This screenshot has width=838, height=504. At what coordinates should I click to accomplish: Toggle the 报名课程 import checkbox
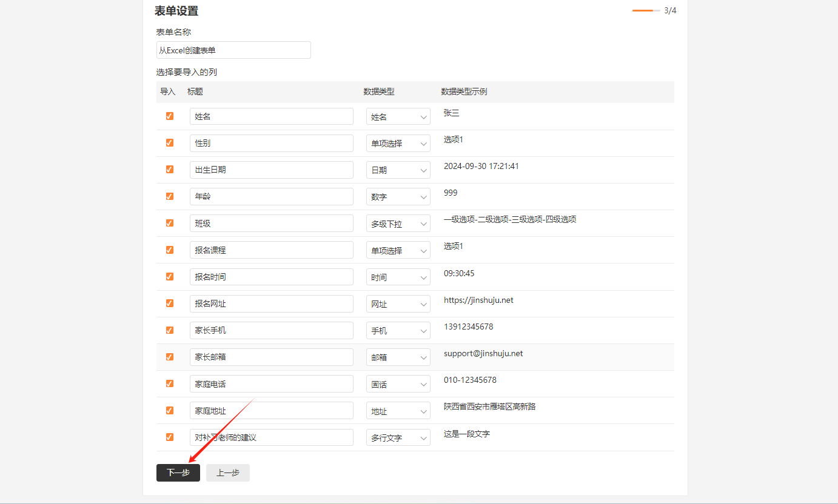[x=170, y=250]
